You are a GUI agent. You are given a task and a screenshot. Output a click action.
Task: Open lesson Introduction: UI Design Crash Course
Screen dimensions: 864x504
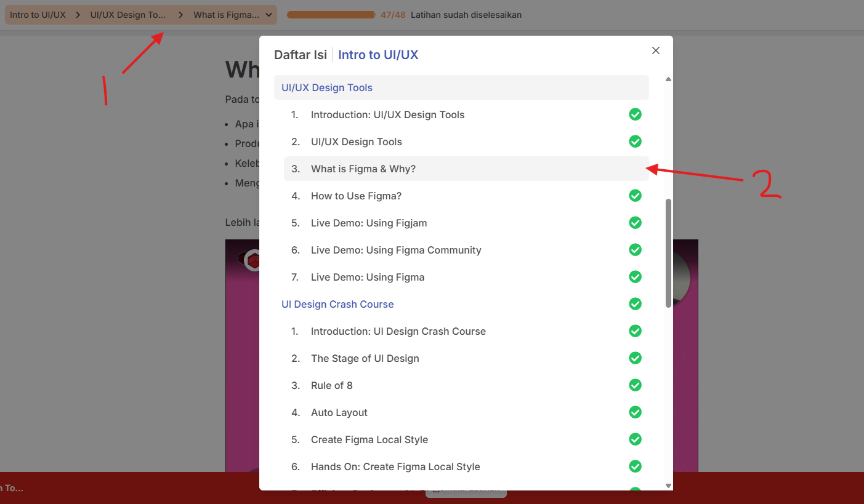point(466,331)
